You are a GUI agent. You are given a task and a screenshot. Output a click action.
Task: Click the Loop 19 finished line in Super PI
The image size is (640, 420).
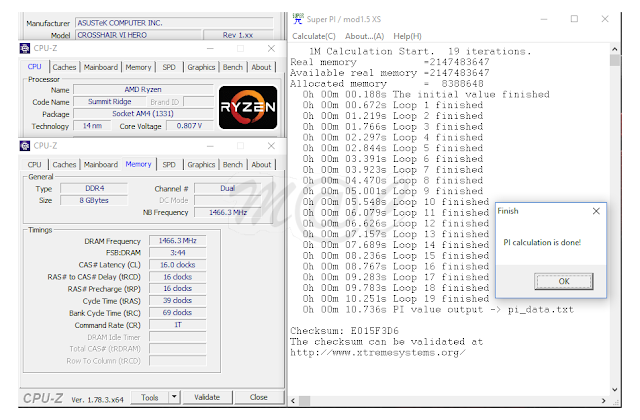[x=396, y=299]
